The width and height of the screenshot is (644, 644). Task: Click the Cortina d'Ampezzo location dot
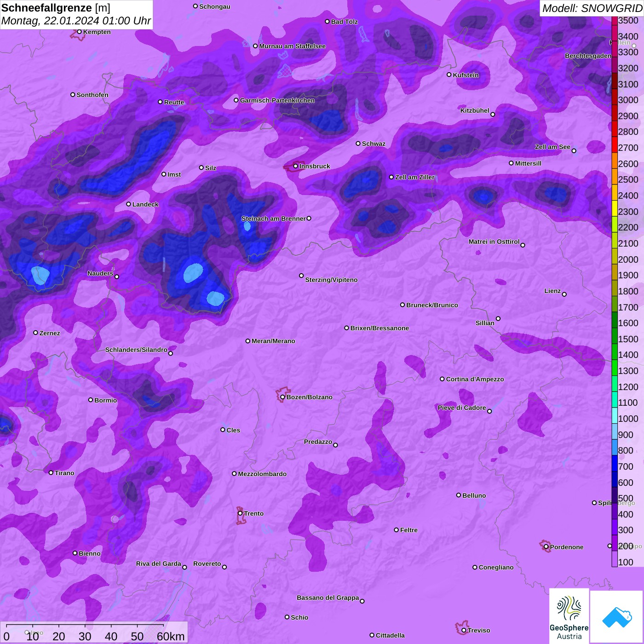442,379
